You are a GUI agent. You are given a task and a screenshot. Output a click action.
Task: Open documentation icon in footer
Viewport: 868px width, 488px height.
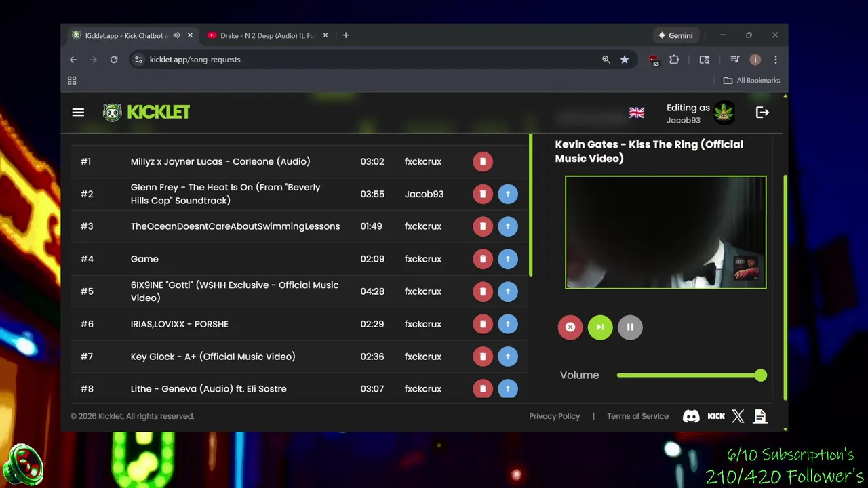click(760, 416)
